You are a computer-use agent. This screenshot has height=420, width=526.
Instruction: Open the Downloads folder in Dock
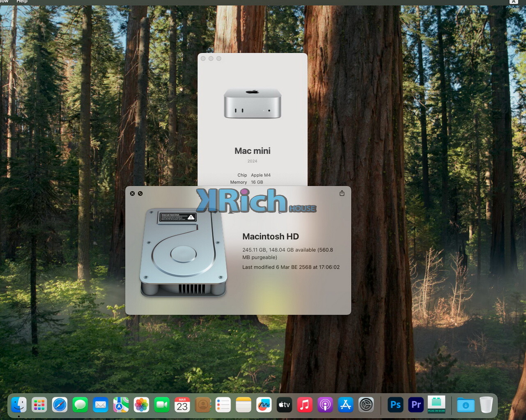466,405
